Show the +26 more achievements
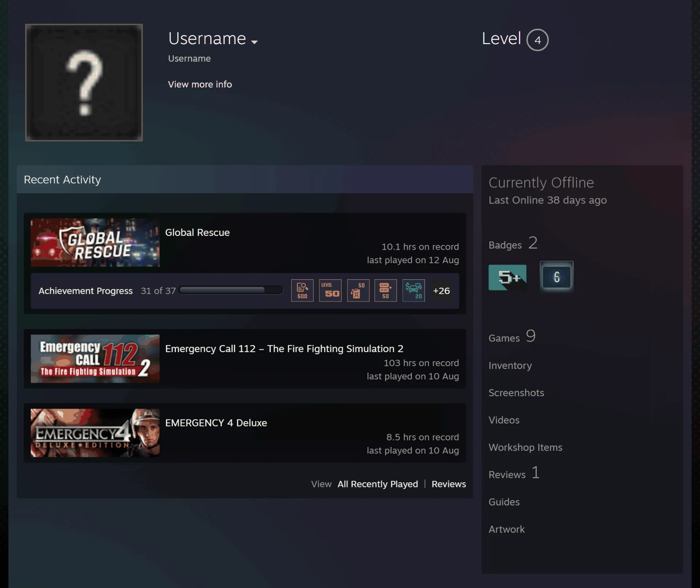 pyautogui.click(x=441, y=291)
